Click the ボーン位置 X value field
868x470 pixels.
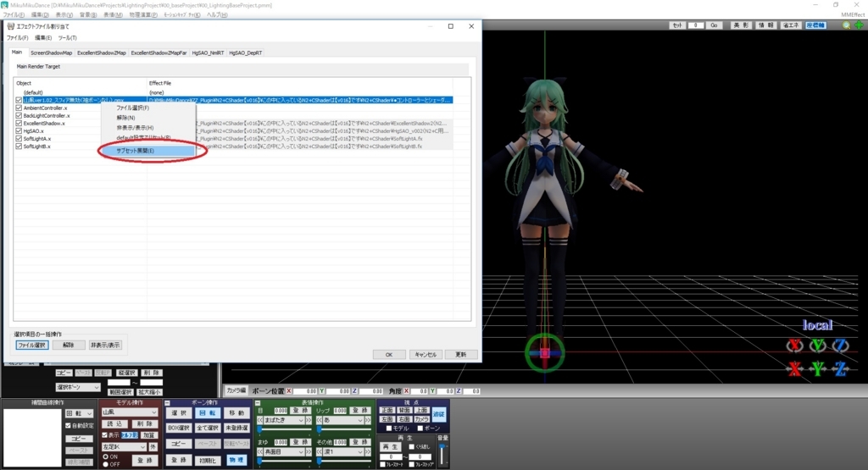click(x=305, y=391)
